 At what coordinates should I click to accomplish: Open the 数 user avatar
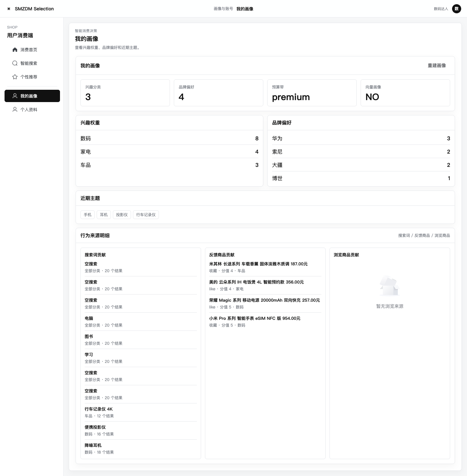click(x=457, y=9)
